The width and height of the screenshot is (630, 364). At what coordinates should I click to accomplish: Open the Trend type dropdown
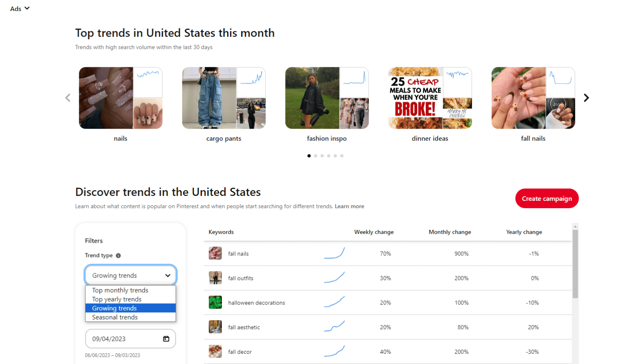coord(130,275)
